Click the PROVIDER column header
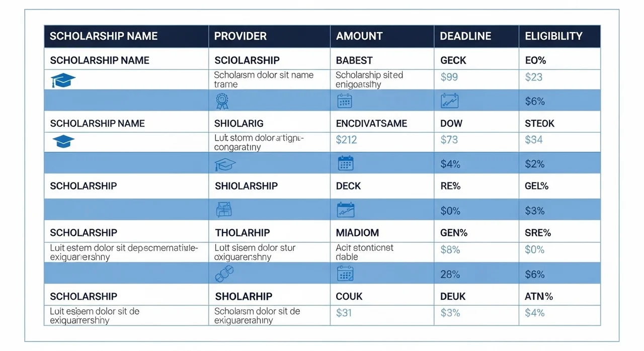This screenshot has height=351, width=644. tap(240, 36)
